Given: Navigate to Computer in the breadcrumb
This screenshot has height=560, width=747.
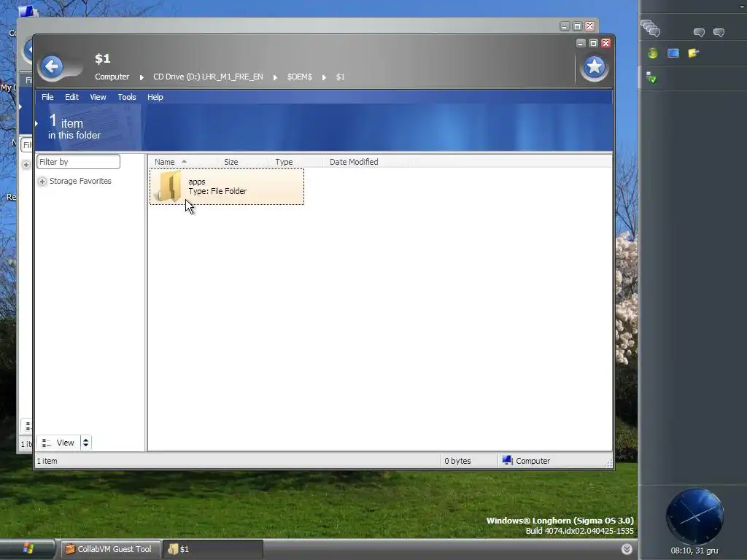Looking at the screenshot, I should pyautogui.click(x=112, y=77).
